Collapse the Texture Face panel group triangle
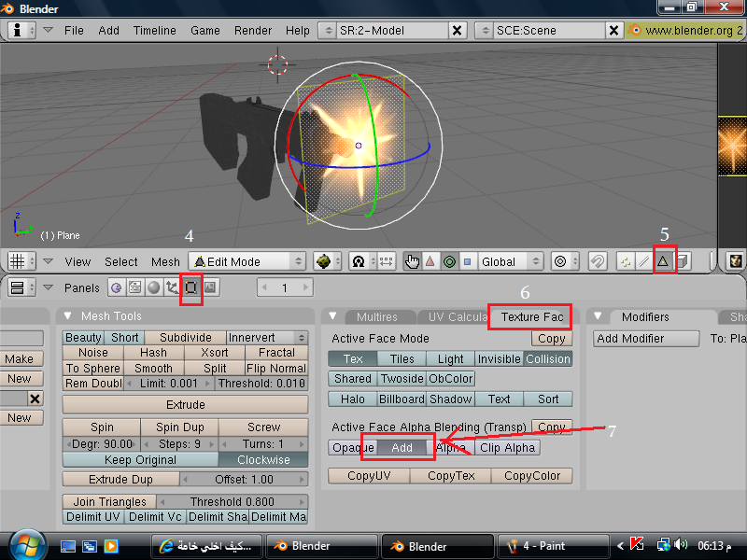Image resolution: width=747 pixels, height=560 pixels. [x=332, y=316]
